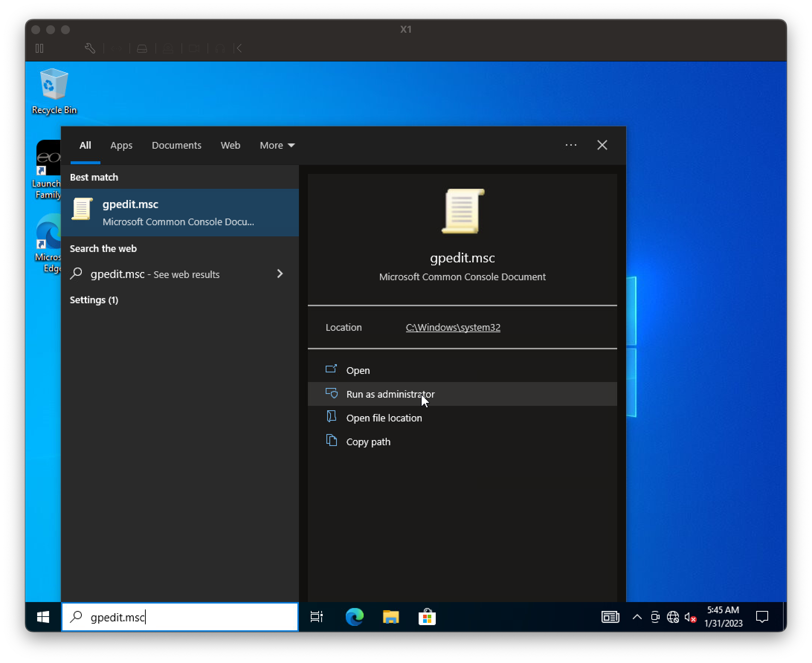Click the disk drive icon in X1 toolbar

[x=142, y=49]
